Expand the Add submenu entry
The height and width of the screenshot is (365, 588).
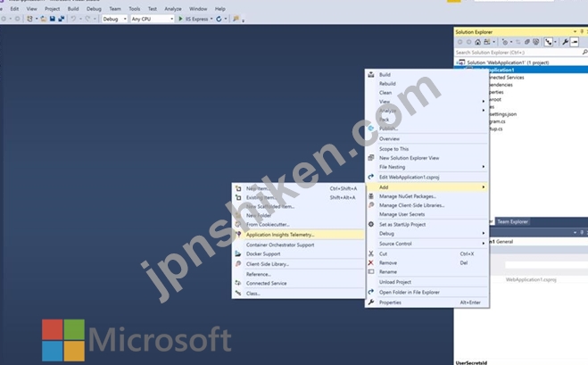427,187
